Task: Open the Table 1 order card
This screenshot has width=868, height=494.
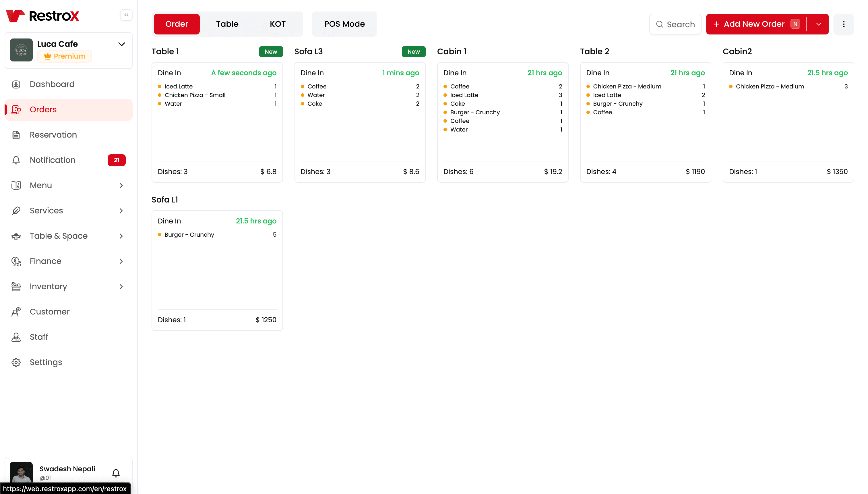Action: (x=217, y=122)
